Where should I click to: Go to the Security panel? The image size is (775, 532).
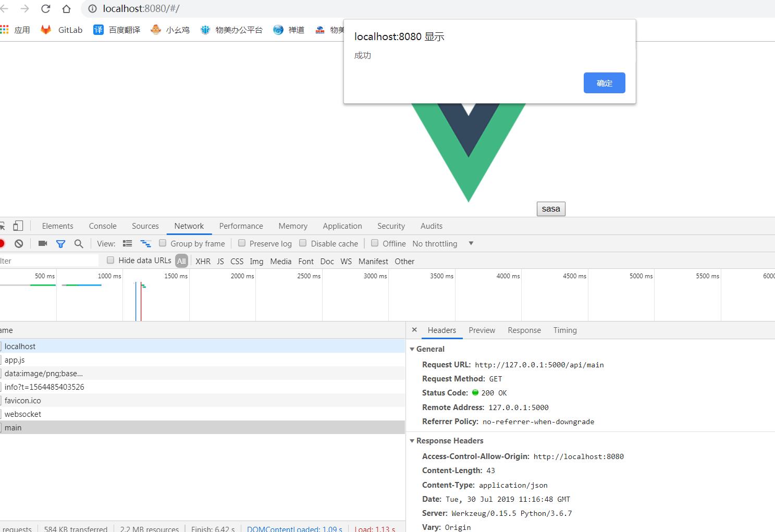tap(391, 226)
